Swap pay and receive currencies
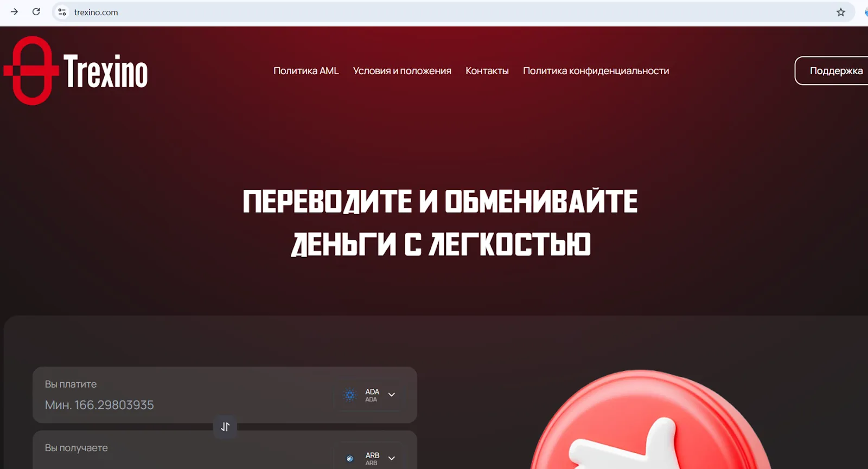 coord(225,427)
